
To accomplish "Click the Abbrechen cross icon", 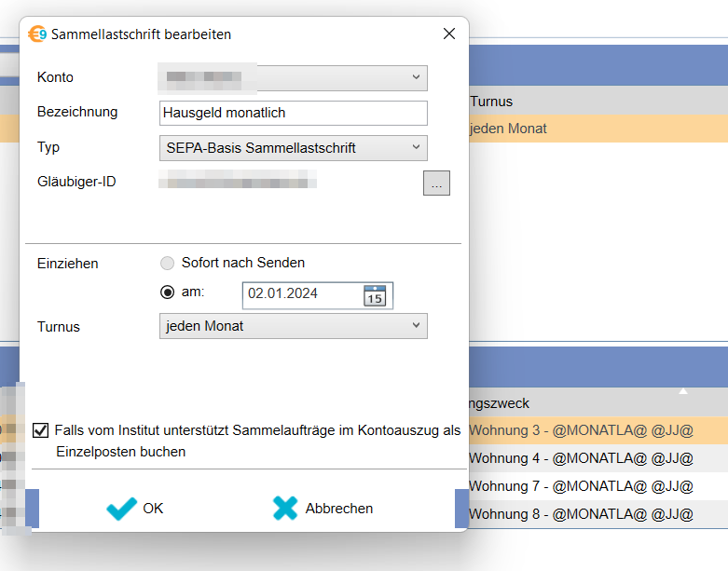I will pyautogui.click(x=285, y=508).
